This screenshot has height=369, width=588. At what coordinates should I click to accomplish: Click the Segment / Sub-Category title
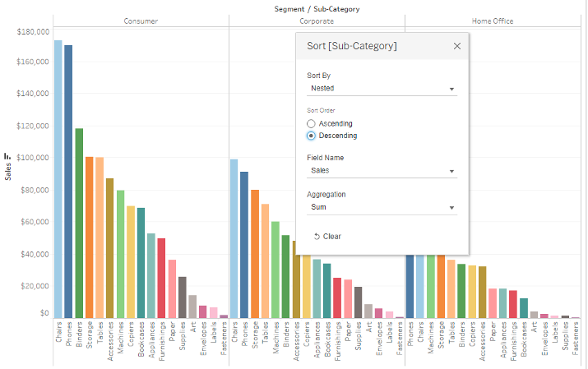pos(317,9)
